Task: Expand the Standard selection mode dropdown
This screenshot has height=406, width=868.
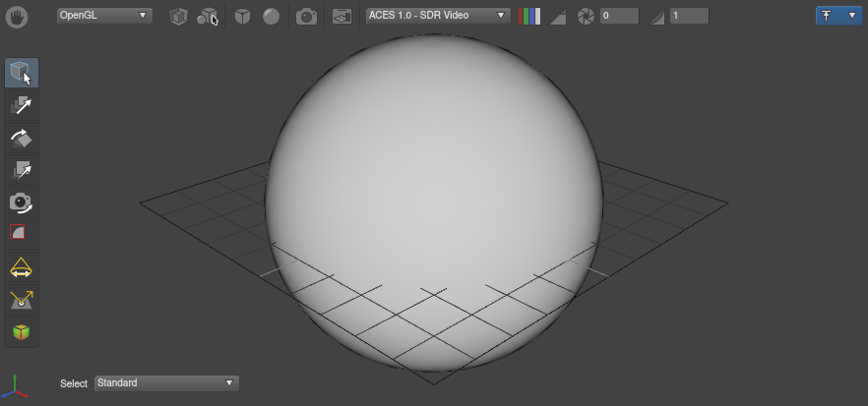Action: point(166,383)
